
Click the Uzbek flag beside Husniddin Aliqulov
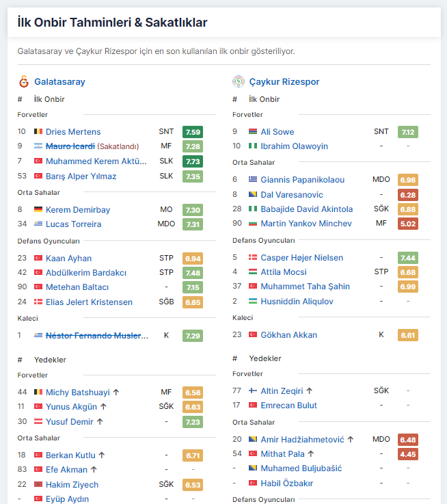[x=253, y=301]
